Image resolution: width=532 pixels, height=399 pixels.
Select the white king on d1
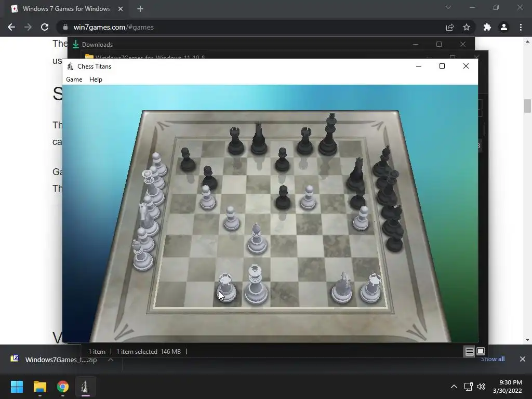(256, 285)
